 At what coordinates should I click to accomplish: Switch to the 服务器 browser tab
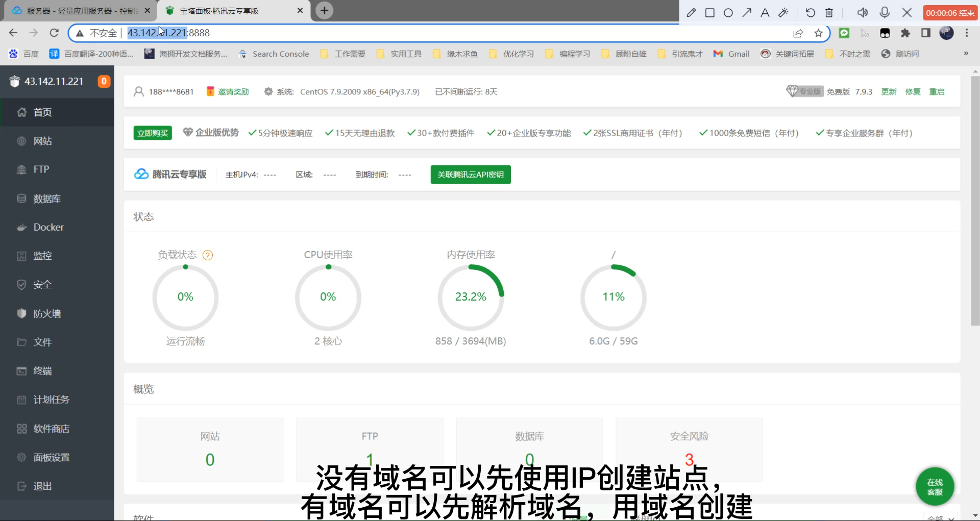(71, 10)
